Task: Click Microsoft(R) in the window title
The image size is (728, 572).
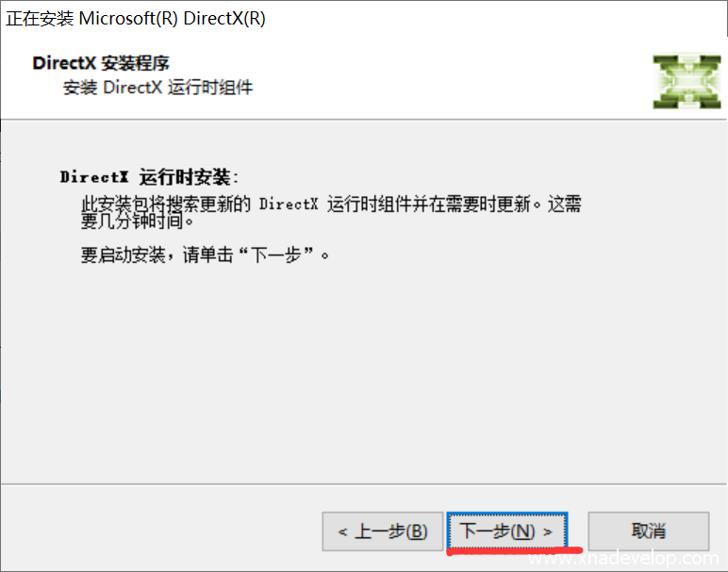Action: (x=128, y=19)
